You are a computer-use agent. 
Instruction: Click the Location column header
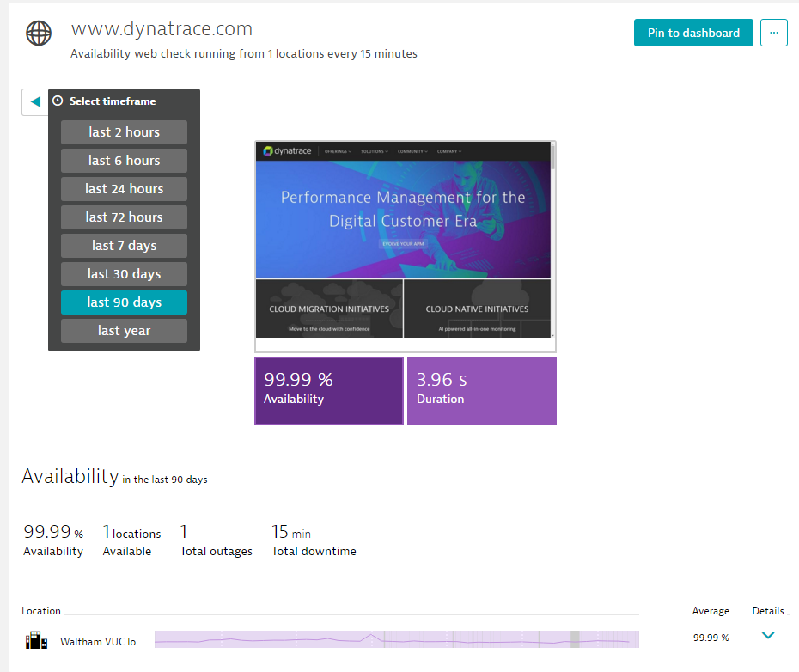(x=40, y=611)
